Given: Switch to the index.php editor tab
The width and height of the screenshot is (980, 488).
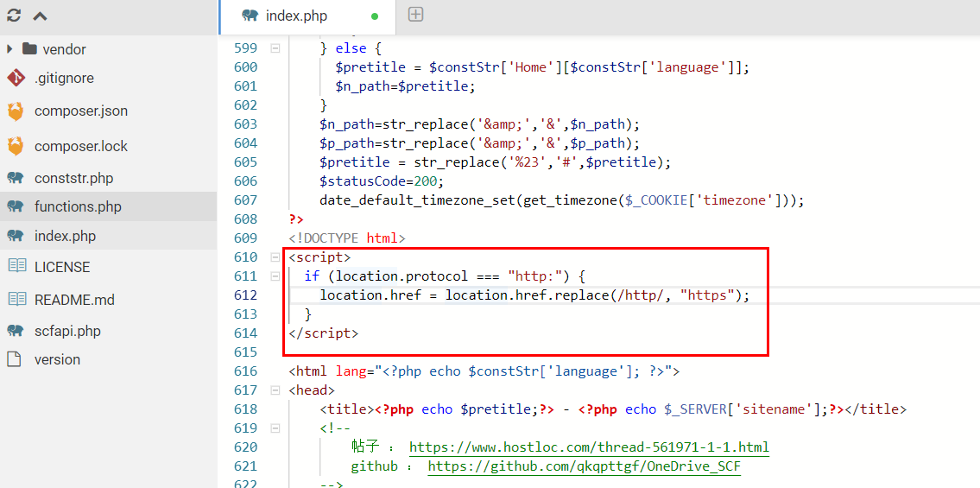Looking at the screenshot, I should [x=296, y=16].
